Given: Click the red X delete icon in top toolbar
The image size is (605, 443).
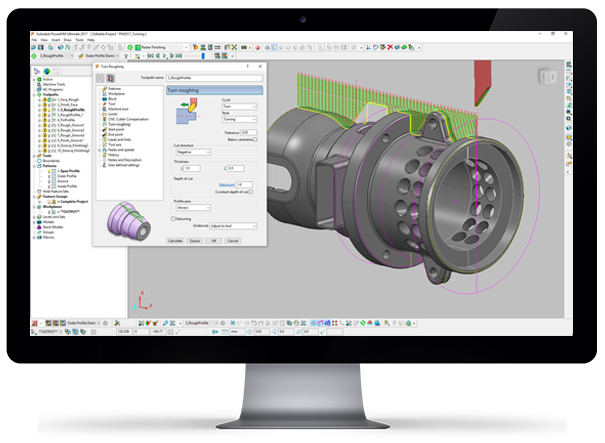Looking at the screenshot, I should coord(390,47).
